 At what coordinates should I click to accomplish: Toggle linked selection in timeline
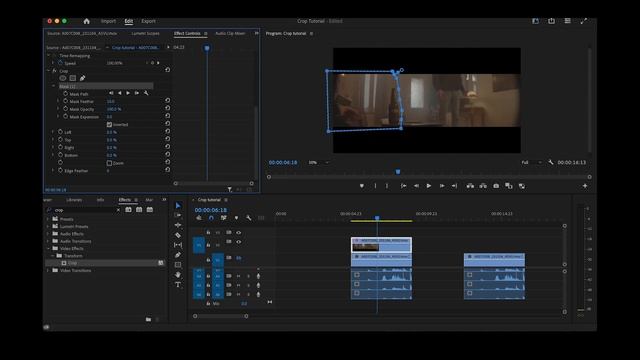tap(223, 218)
